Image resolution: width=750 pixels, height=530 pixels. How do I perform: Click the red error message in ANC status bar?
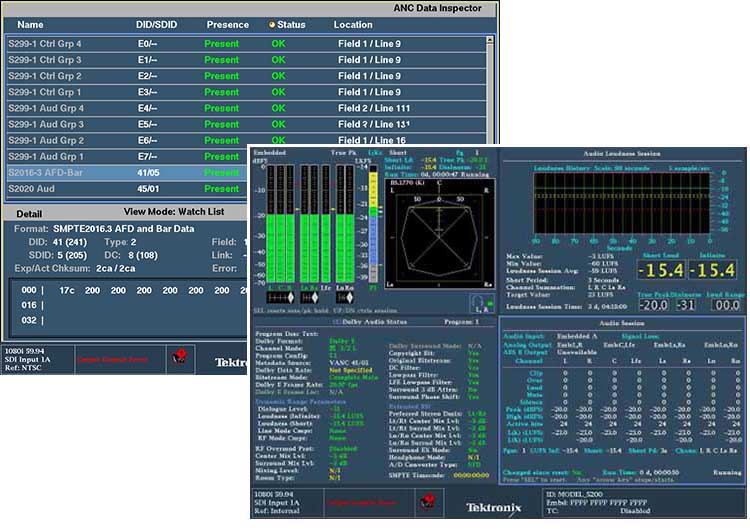point(112,359)
